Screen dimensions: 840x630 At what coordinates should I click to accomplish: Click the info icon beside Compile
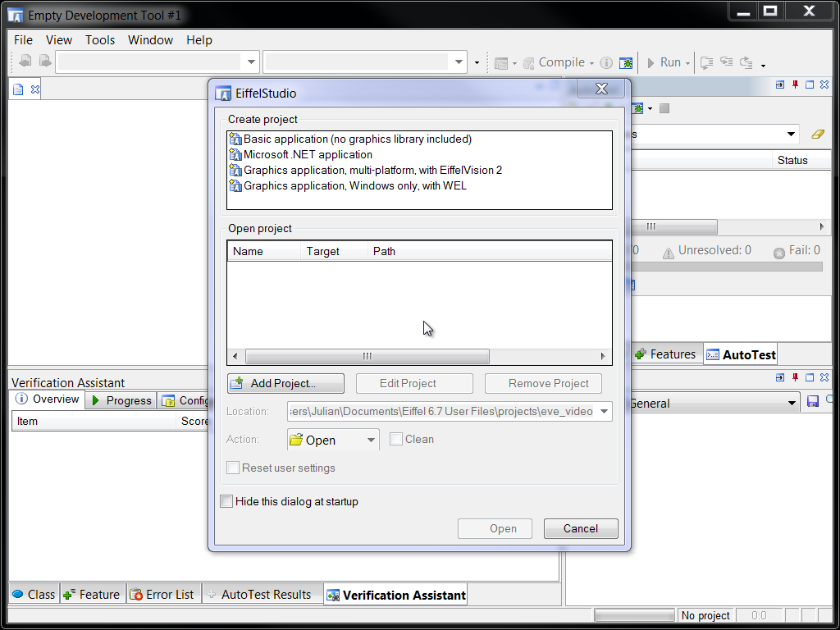pyautogui.click(x=606, y=62)
